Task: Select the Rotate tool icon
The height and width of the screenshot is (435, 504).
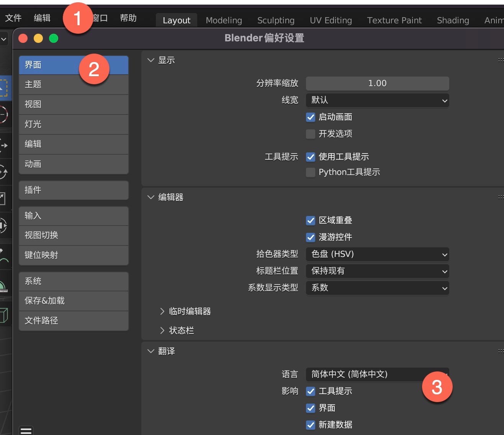Action: 3,172
